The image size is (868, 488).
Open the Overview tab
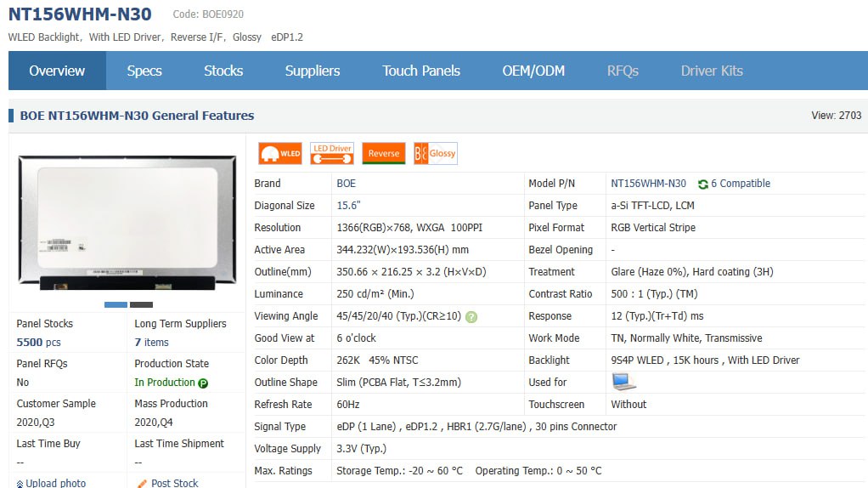pyautogui.click(x=57, y=71)
